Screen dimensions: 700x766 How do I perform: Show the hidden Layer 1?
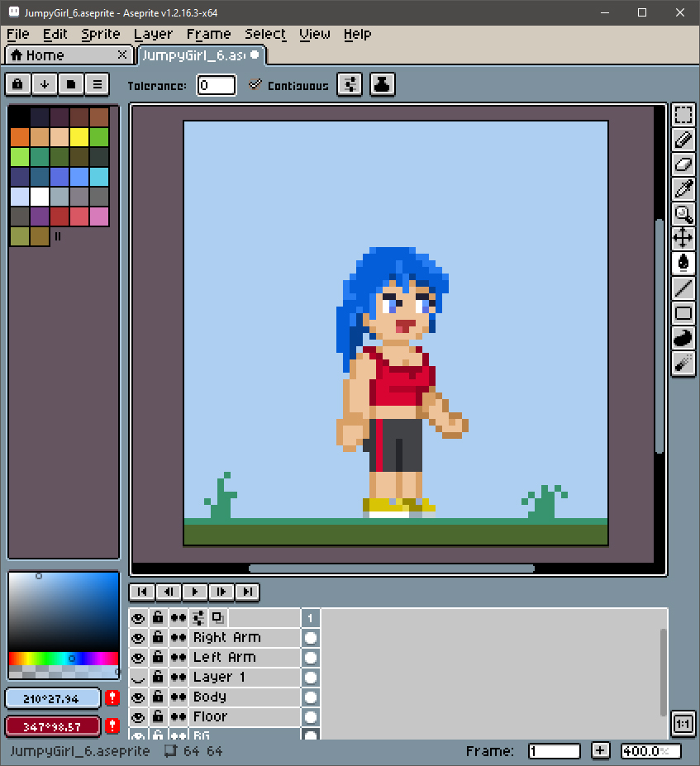click(x=138, y=678)
